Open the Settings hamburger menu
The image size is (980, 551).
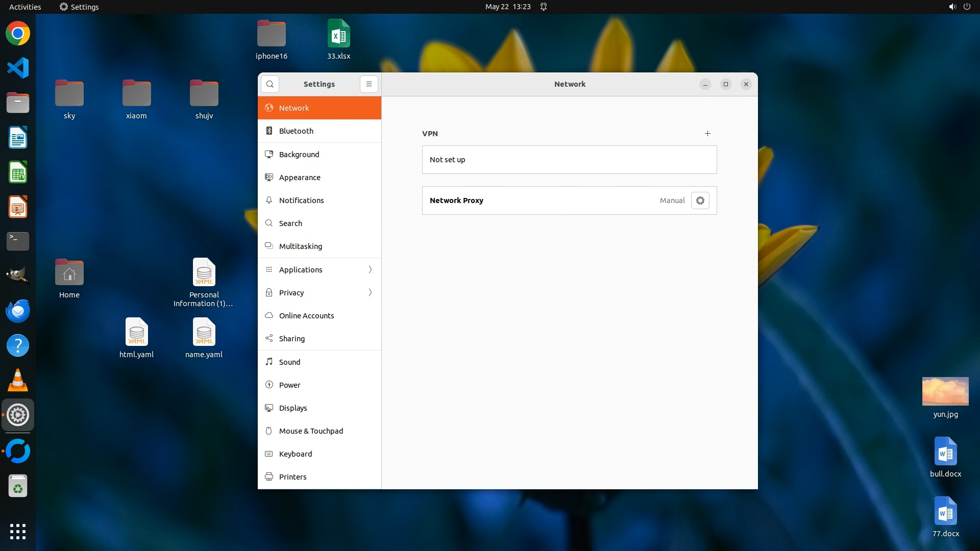[x=369, y=84]
